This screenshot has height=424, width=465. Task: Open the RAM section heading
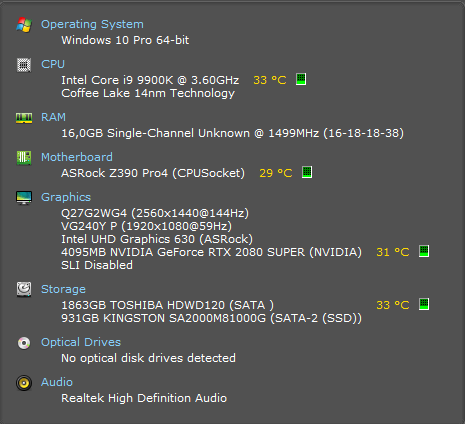pos(53,117)
